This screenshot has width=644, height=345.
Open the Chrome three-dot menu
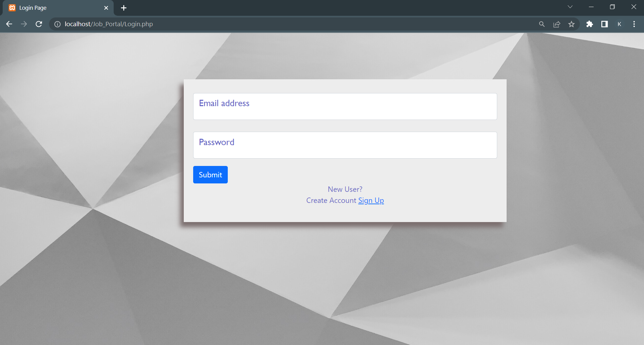(634, 24)
